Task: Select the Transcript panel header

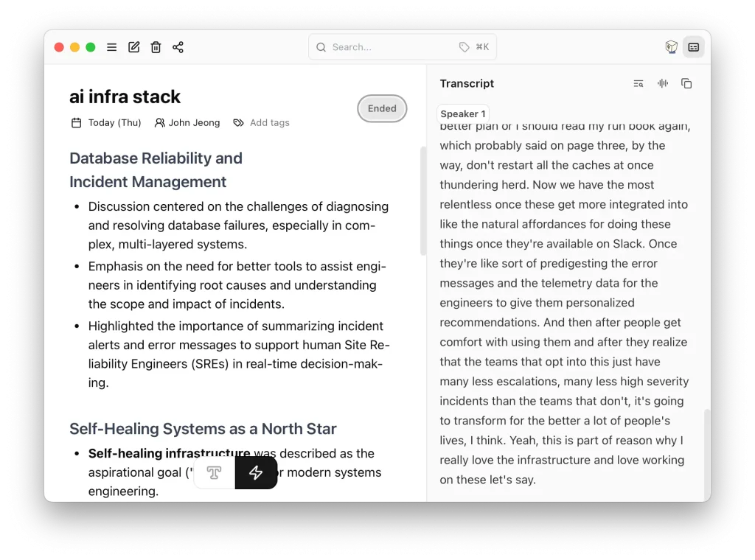Action: [x=467, y=83]
